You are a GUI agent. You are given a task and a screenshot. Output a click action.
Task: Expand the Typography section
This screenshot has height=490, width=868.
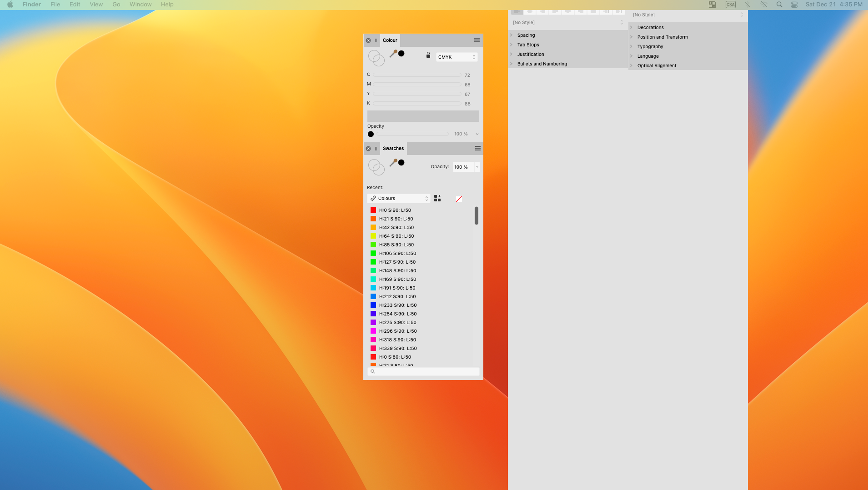688,46
